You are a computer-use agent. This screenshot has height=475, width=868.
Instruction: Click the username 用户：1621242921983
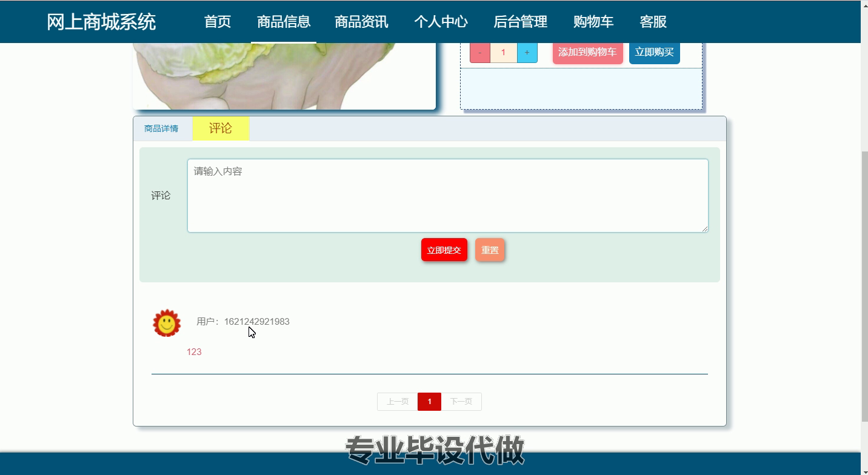click(x=243, y=322)
